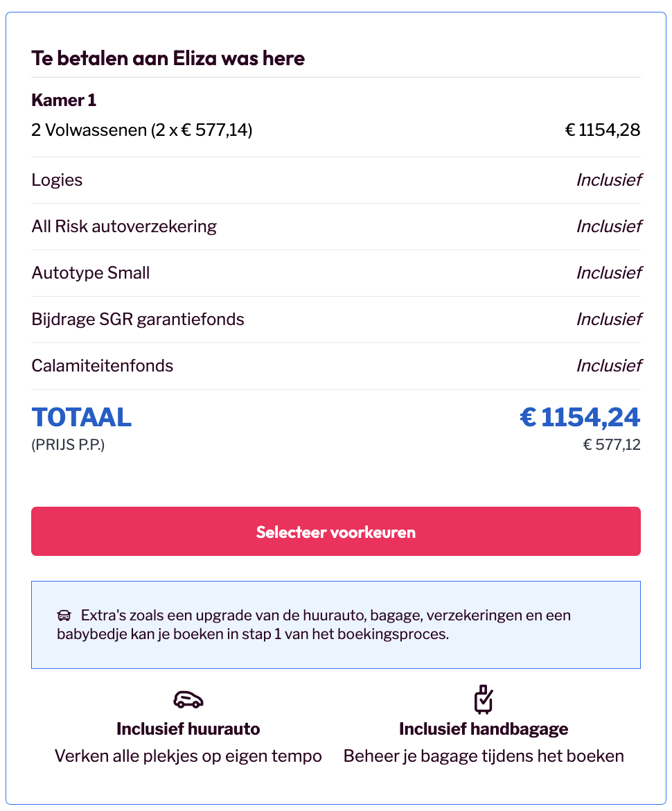The image size is (672, 811).
Task: Click the All Risk autoverzekering row
Action: 124,227
